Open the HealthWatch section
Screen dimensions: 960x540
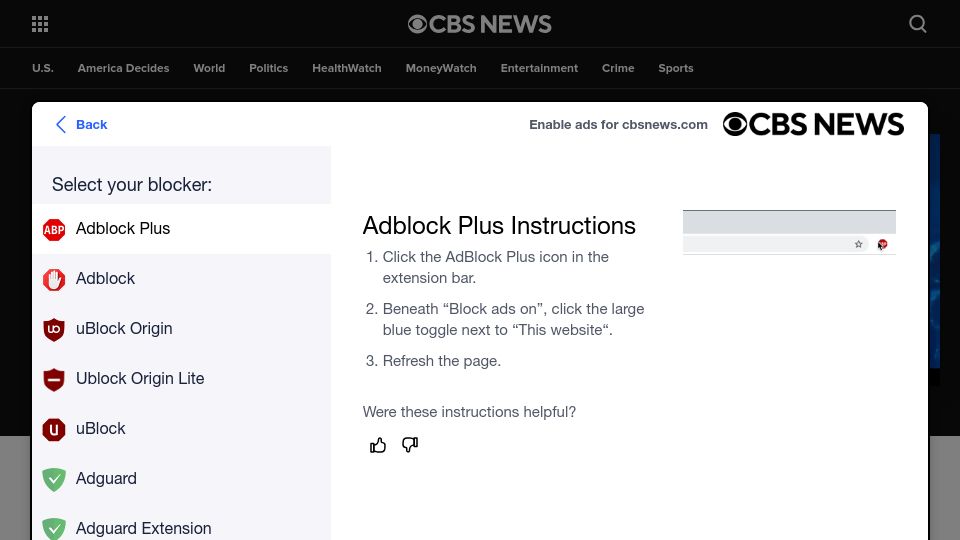347,68
